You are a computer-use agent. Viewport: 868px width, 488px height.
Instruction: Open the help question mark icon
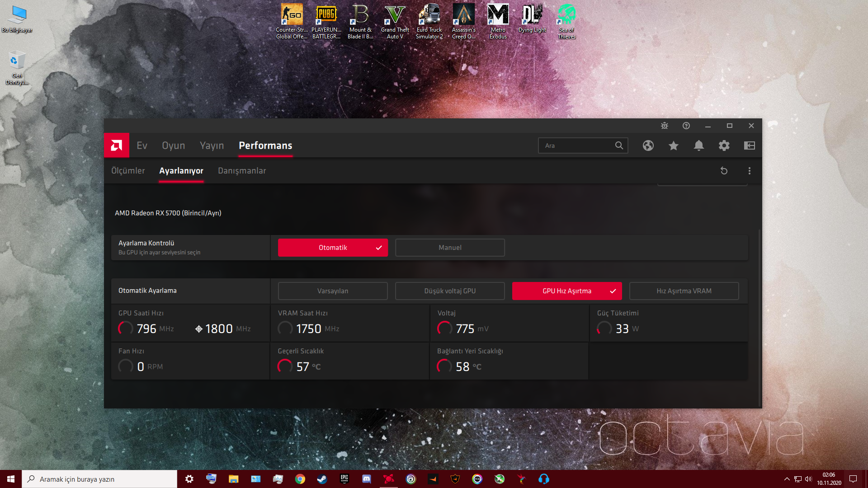coord(686,126)
